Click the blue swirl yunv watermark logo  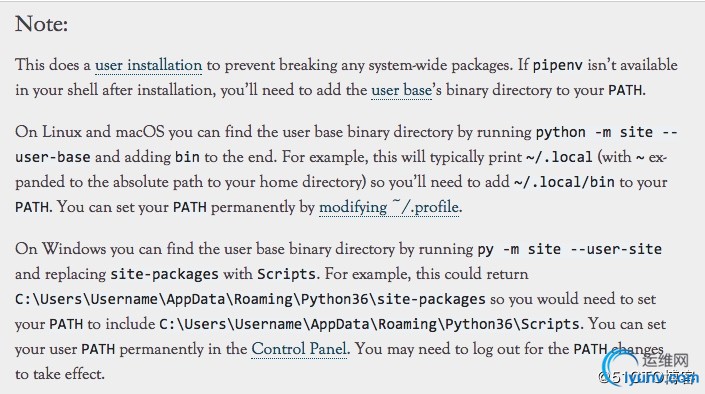click(620, 367)
